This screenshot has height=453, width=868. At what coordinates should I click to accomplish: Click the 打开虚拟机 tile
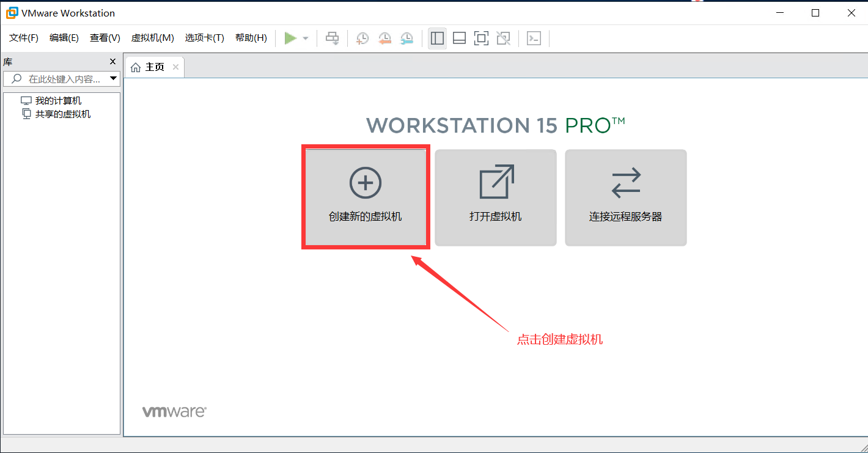(496, 197)
